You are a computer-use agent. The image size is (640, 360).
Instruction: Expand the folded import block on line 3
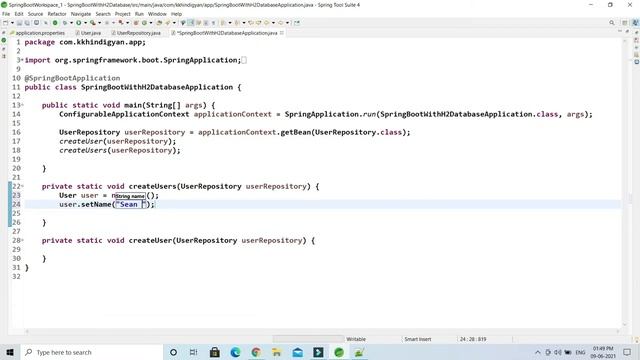[x=22, y=60]
